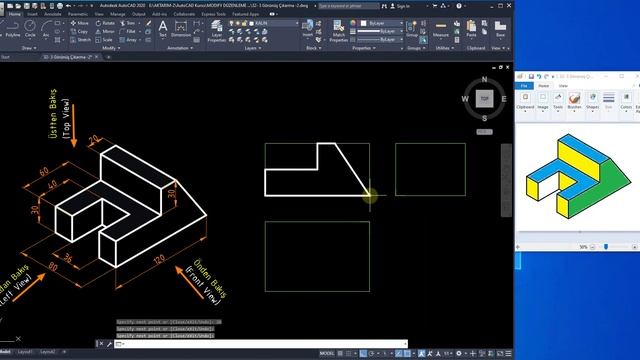This screenshot has height=360, width=640.
Task: Select the Circle draw tool
Action: (30, 29)
